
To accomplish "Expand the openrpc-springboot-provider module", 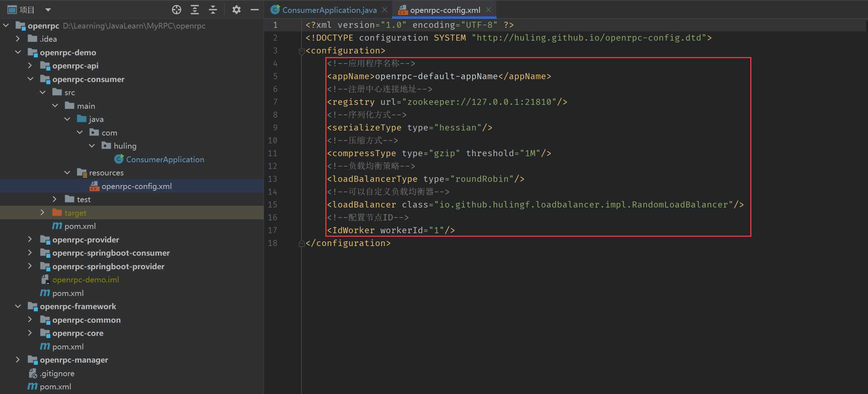I will pos(30,266).
